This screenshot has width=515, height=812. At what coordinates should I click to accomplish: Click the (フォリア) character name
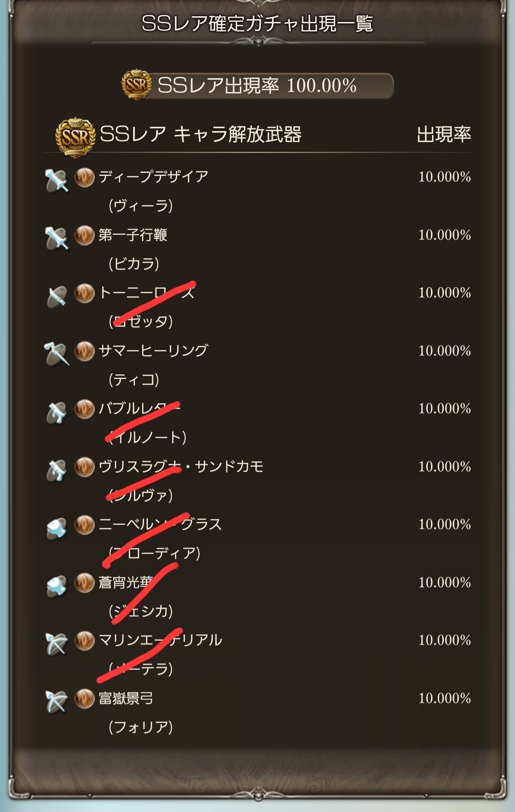click(141, 728)
